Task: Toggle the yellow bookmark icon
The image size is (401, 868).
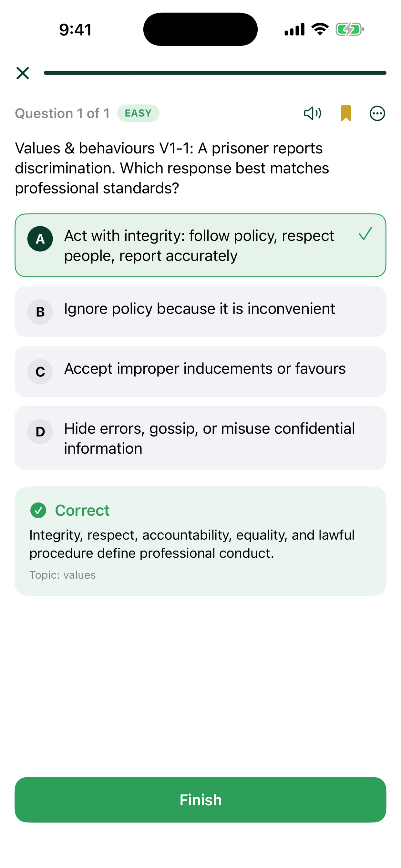Action: pos(346,113)
